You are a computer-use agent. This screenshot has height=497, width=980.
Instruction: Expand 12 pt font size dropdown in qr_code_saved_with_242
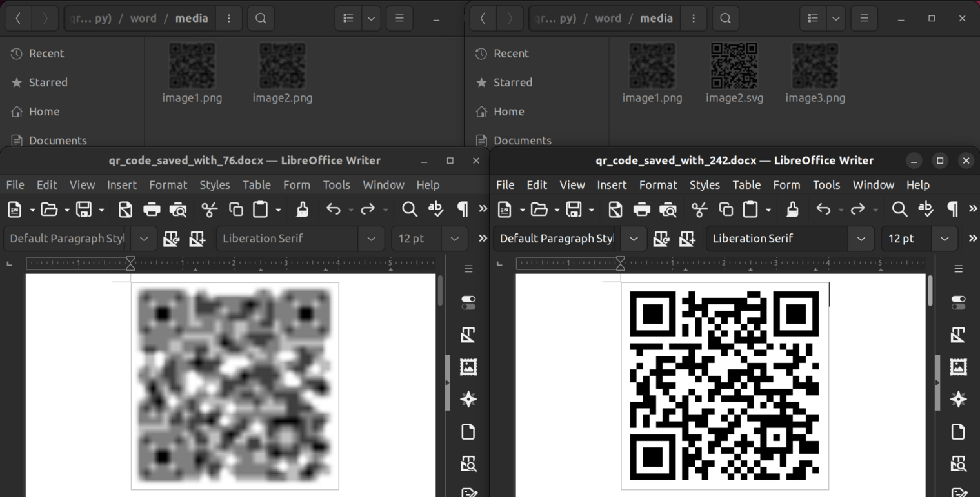pyautogui.click(x=945, y=239)
